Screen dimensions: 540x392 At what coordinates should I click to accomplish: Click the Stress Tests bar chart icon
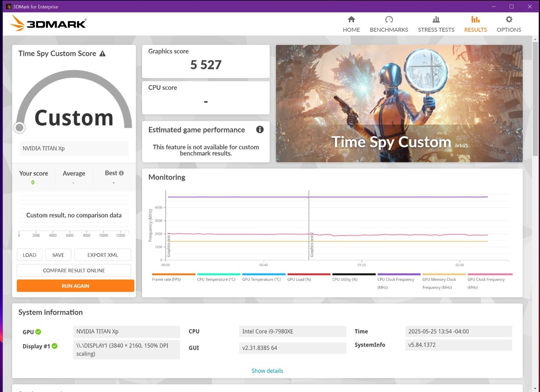(x=436, y=19)
